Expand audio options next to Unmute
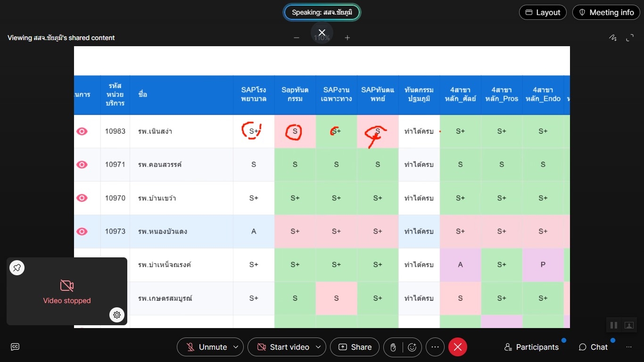Image resolution: width=644 pixels, height=362 pixels. pos(236,347)
